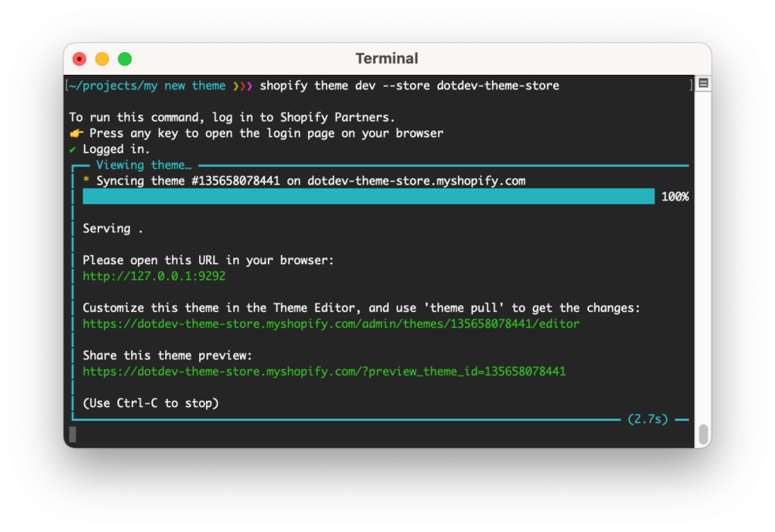This screenshot has width=775, height=532.
Task: Click the 'Viewing theme…' box heading
Action: [144, 165]
